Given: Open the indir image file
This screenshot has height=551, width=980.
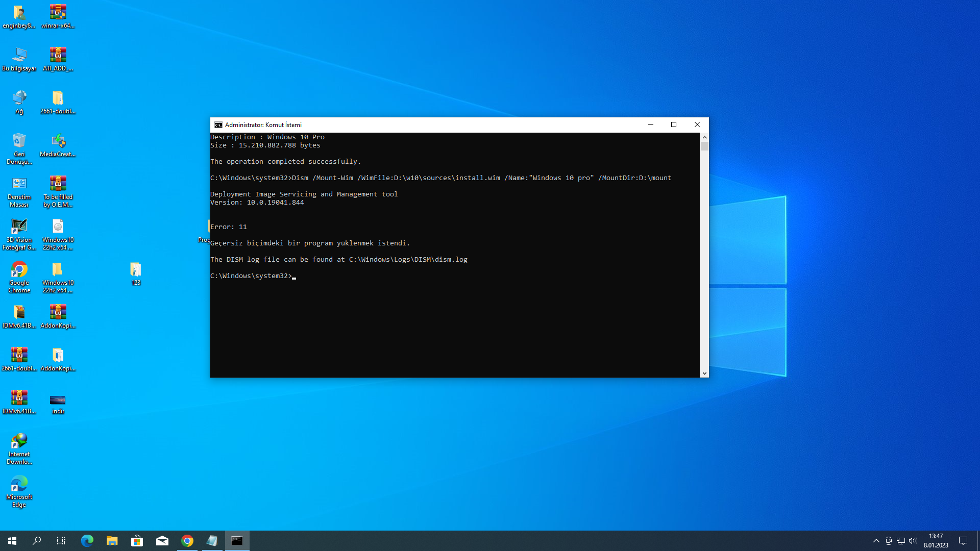Looking at the screenshot, I should 58,399.
